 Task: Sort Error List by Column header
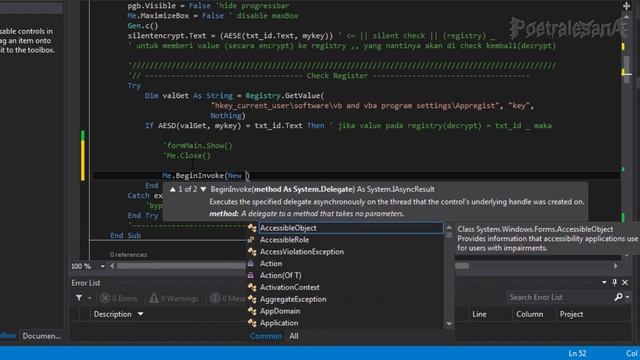click(529, 314)
